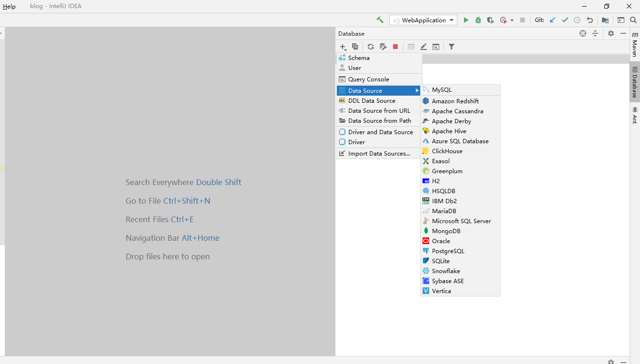
Task: Select MongoDB data source
Action: [460, 231]
